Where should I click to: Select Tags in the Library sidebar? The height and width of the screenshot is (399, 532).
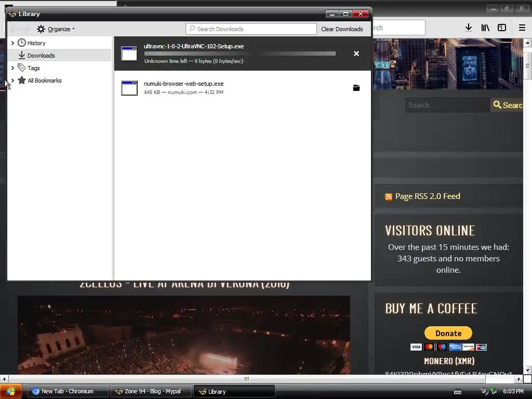click(34, 68)
